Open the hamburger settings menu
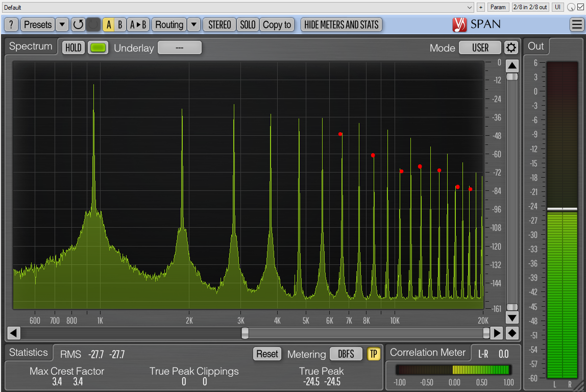This screenshot has height=392, width=586. [576, 24]
